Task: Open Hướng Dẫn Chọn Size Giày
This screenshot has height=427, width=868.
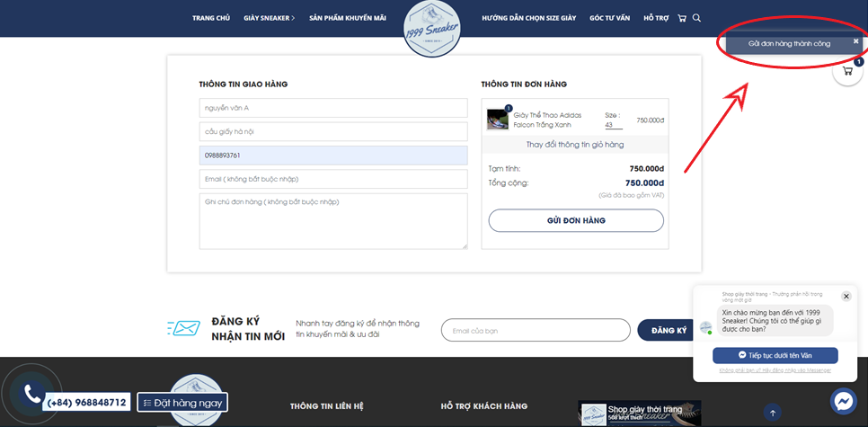Action: [x=528, y=18]
